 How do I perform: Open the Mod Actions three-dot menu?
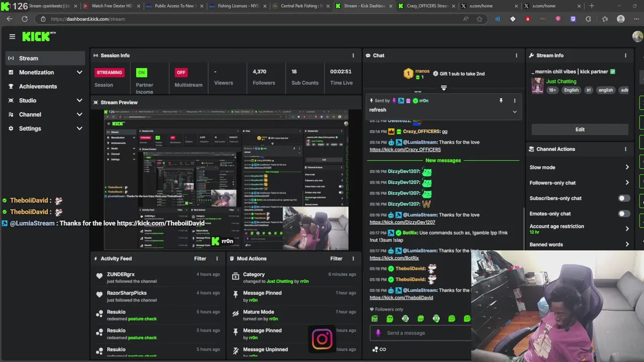[353, 258]
